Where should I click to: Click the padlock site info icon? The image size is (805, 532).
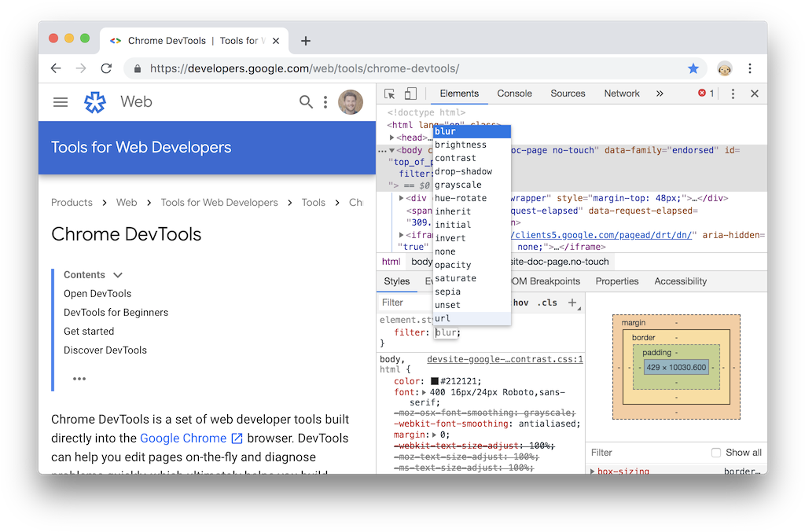(138, 68)
